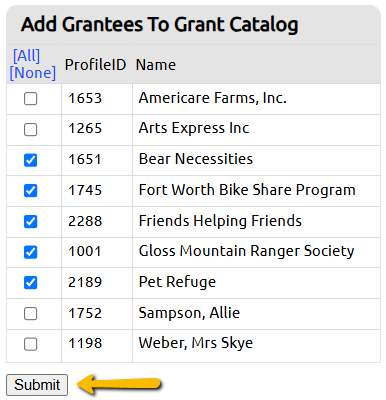
Task: Uncheck the Bear Necessities checkbox
Action: click(x=30, y=160)
